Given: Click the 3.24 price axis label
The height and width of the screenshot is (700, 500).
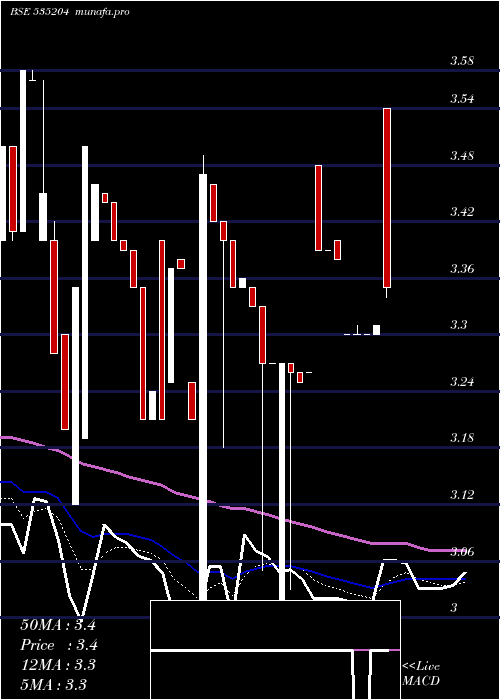Looking at the screenshot, I should 462,382.
